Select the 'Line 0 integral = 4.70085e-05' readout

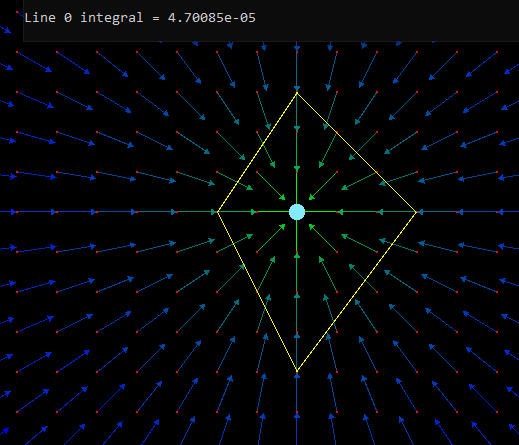(140, 18)
